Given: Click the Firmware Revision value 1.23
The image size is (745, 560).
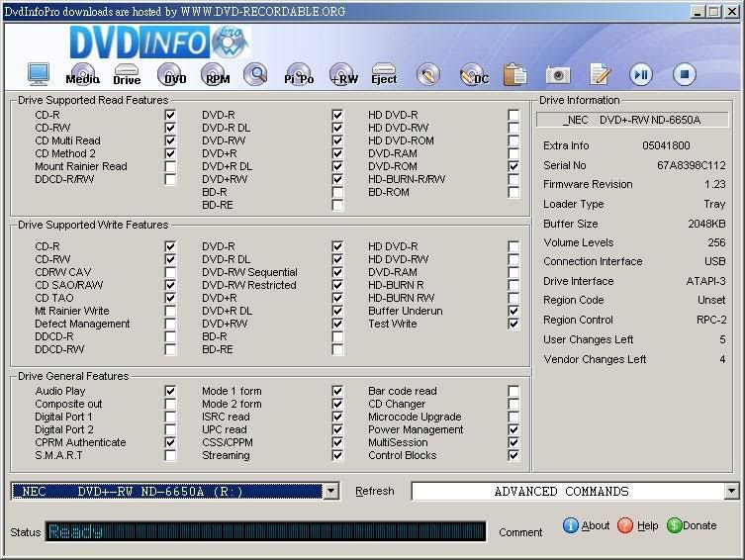Looking at the screenshot, I should pyautogui.click(x=715, y=184).
